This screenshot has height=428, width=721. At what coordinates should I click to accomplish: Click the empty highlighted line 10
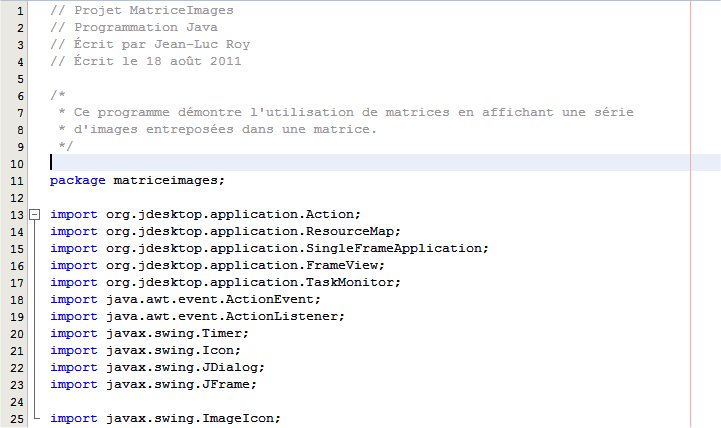pos(385,163)
